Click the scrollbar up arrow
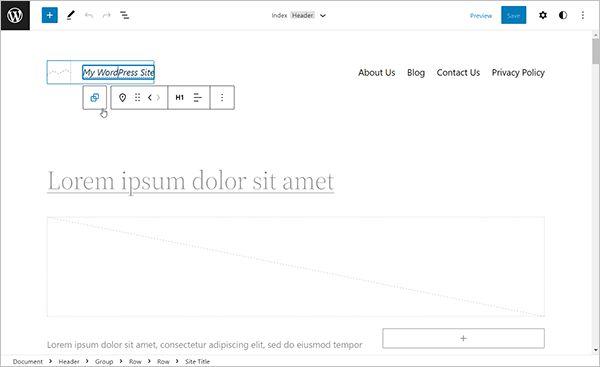Screen dimensions: 600x367 click(x=596, y=35)
